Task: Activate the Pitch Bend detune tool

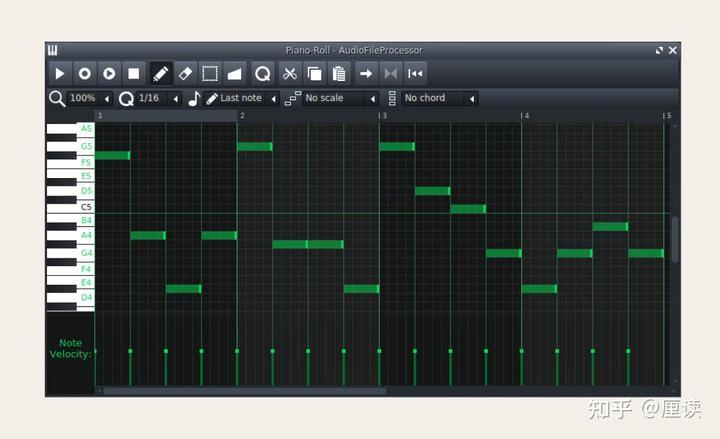Action: [234, 73]
